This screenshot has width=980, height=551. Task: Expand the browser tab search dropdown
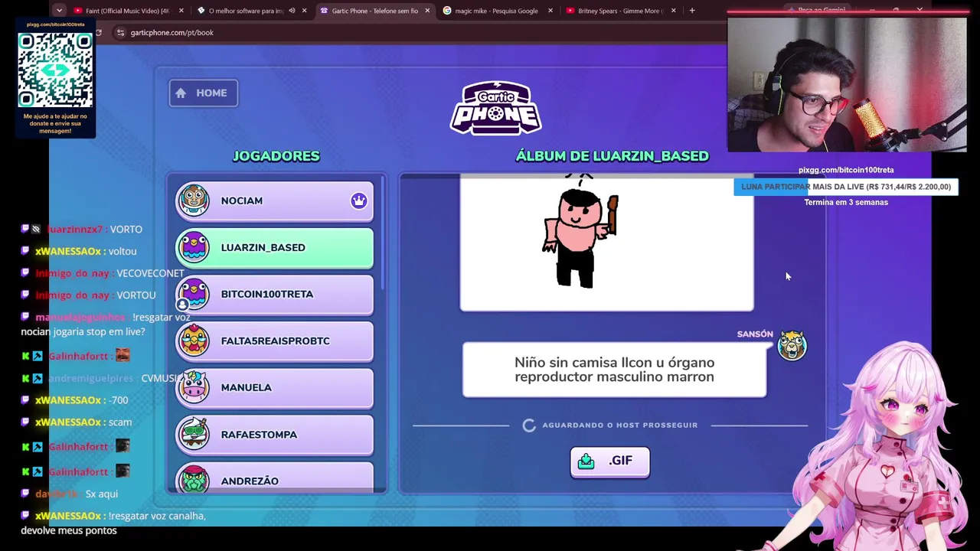pos(59,11)
